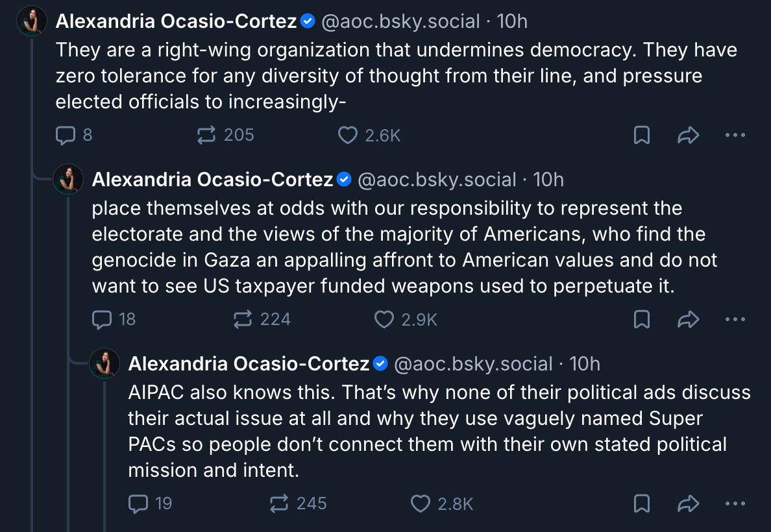Repost the post with 205 reposts
771x532 pixels.
(208, 135)
